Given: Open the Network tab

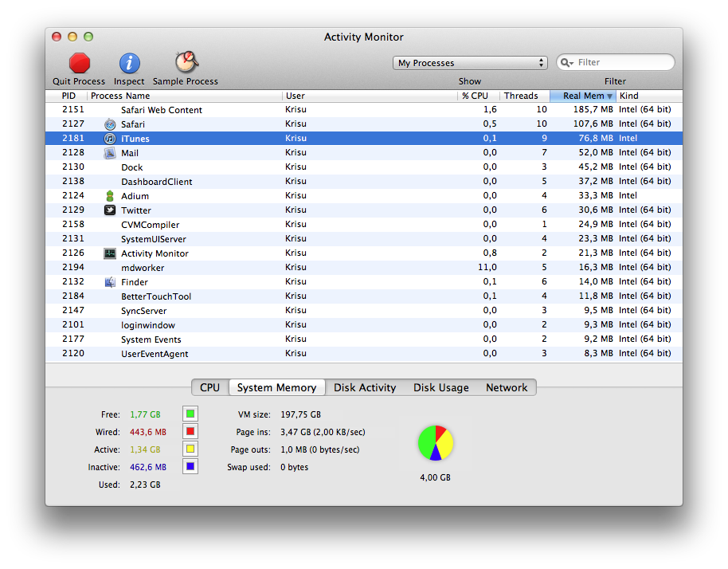Looking at the screenshot, I should pyautogui.click(x=507, y=387).
